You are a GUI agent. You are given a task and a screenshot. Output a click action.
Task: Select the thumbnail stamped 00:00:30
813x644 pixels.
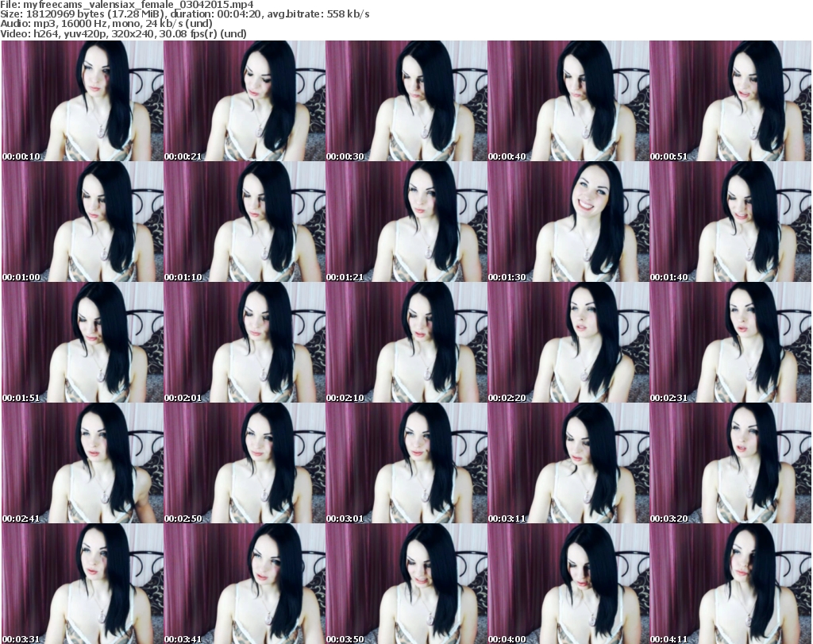406,101
